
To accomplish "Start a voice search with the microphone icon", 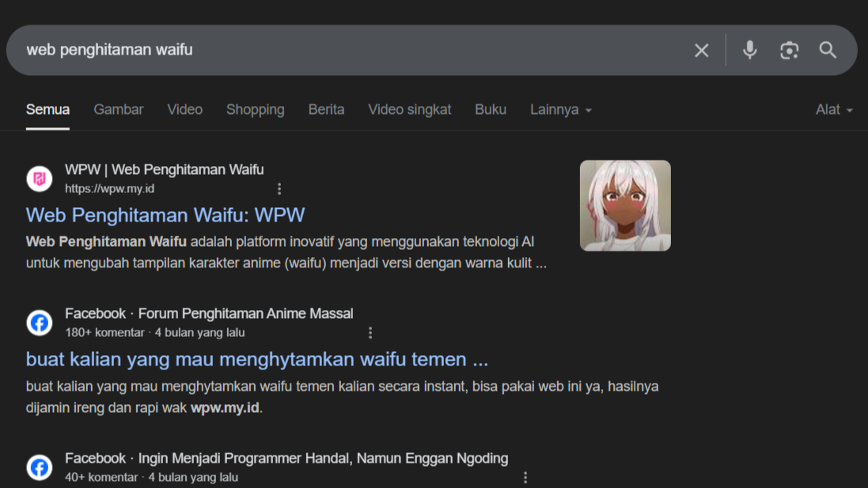I will (749, 50).
